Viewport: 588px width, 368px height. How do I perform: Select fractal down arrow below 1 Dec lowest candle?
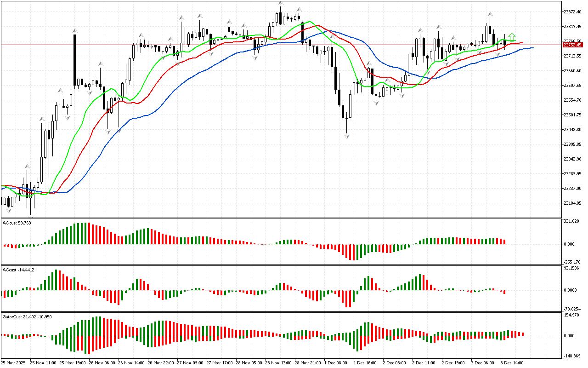(x=347, y=137)
